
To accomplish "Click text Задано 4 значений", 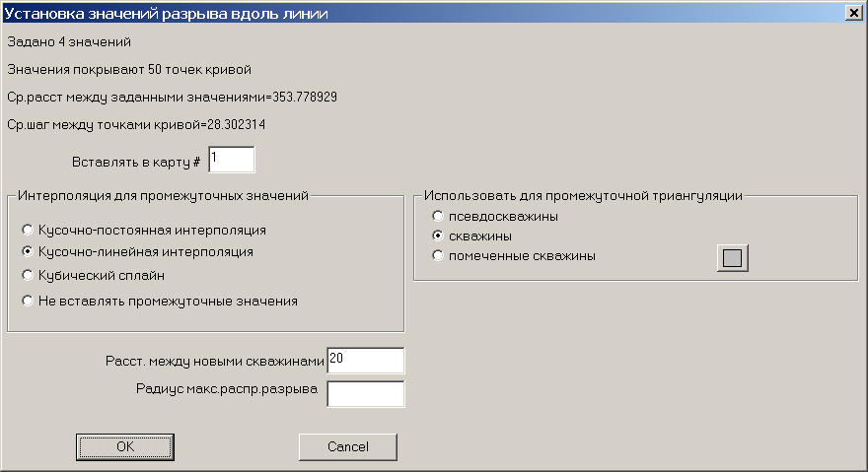I will 69,42.
